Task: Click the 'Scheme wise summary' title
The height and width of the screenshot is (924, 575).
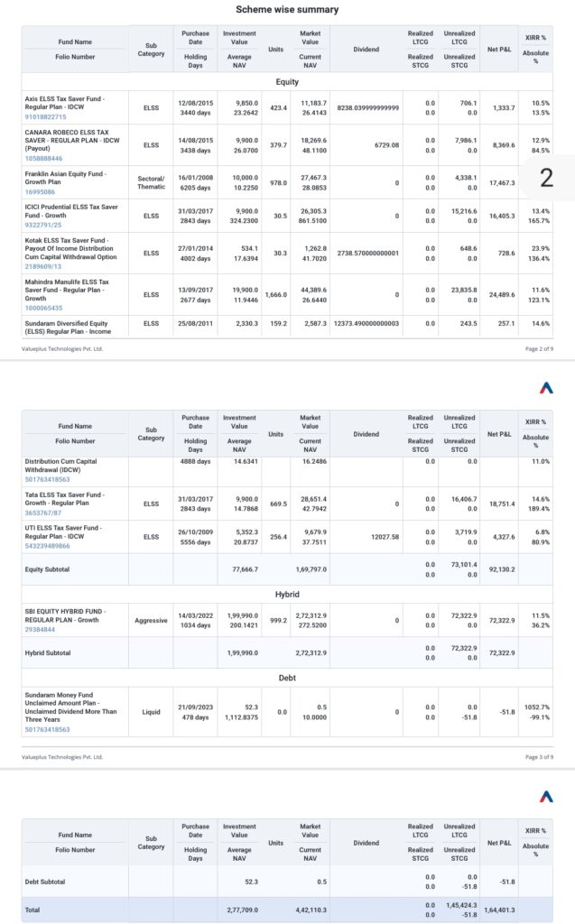Action: coord(287,9)
